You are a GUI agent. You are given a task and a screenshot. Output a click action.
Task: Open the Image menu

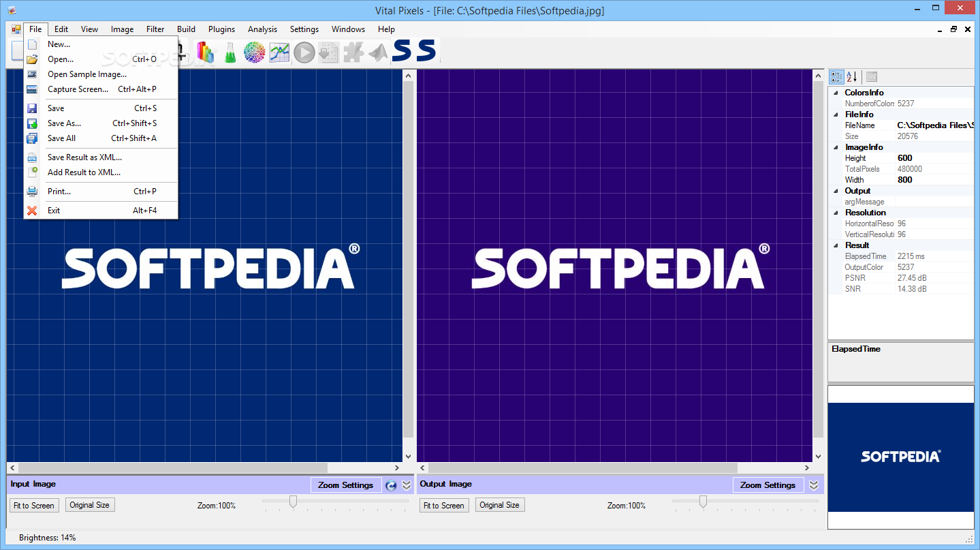tap(122, 29)
